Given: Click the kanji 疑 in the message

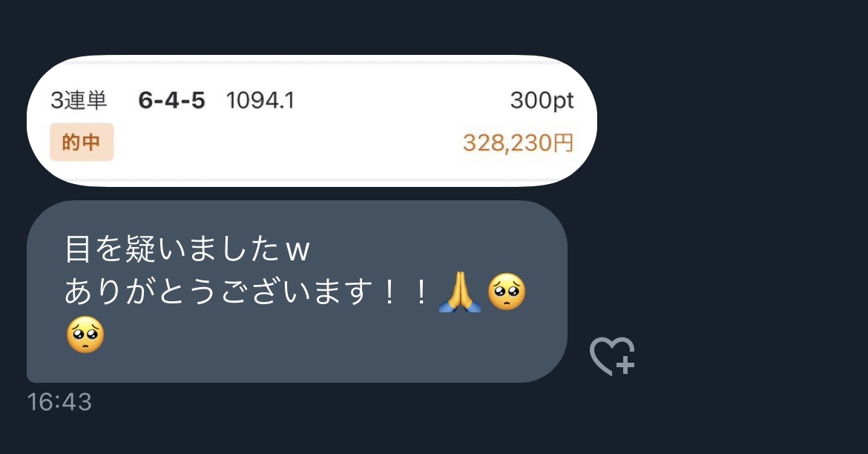Looking at the screenshot, I should tap(140, 248).
